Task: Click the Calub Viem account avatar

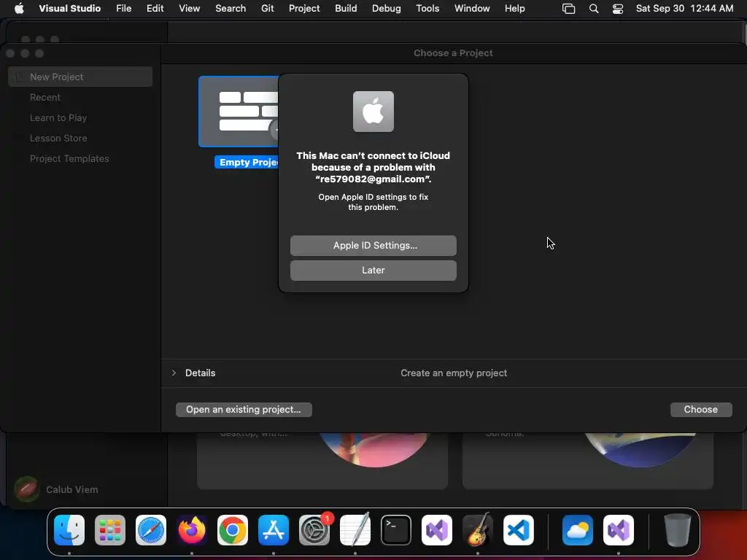Action: coord(27,489)
